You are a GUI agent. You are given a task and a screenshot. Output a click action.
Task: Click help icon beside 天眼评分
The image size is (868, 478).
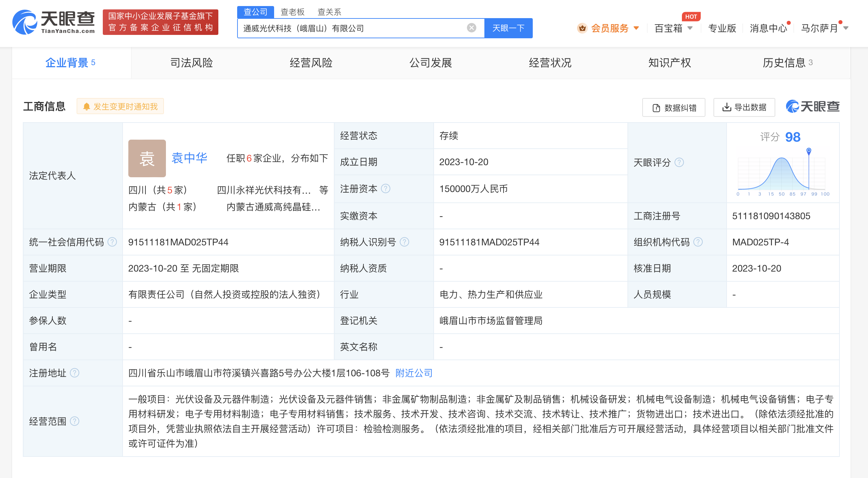(x=679, y=162)
